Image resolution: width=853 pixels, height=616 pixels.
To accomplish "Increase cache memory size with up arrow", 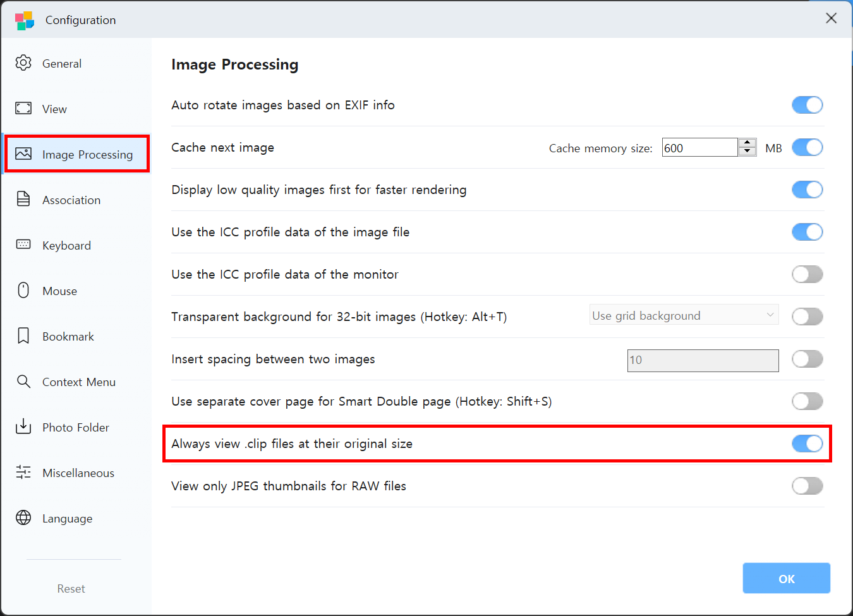I will pos(747,143).
